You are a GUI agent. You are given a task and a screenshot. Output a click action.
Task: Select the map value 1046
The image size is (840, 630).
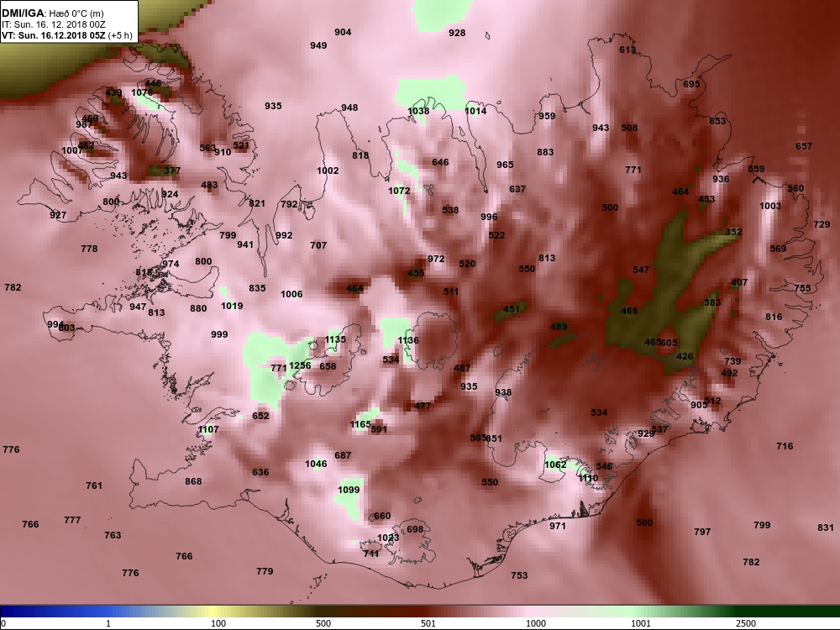[x=316, y=464]
